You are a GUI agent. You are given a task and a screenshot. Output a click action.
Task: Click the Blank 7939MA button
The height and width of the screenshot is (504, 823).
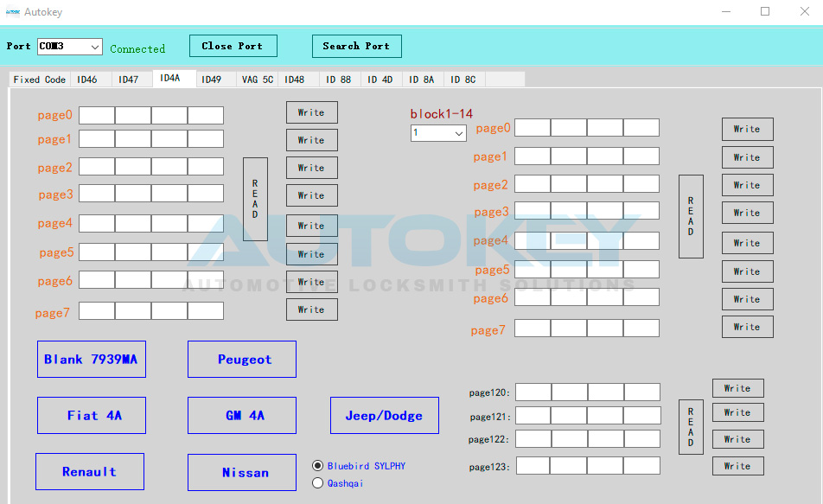pyautogui.click(x=92, y=359)
